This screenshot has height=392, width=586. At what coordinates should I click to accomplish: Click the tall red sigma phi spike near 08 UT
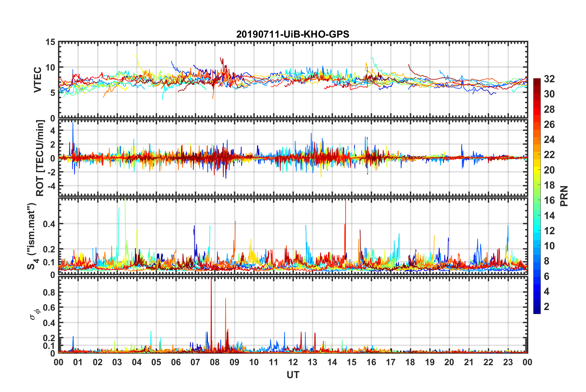tap(211, 314)
